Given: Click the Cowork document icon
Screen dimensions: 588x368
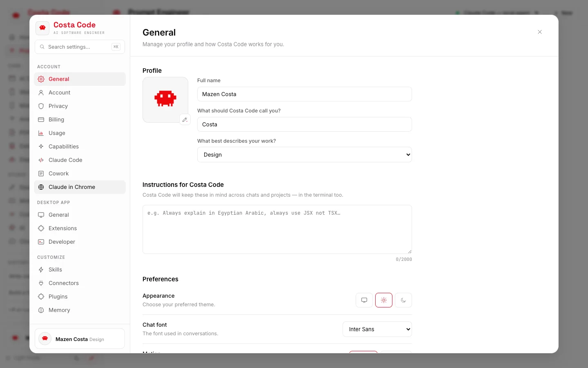Looking at the screenshot, I should [41, 173].
